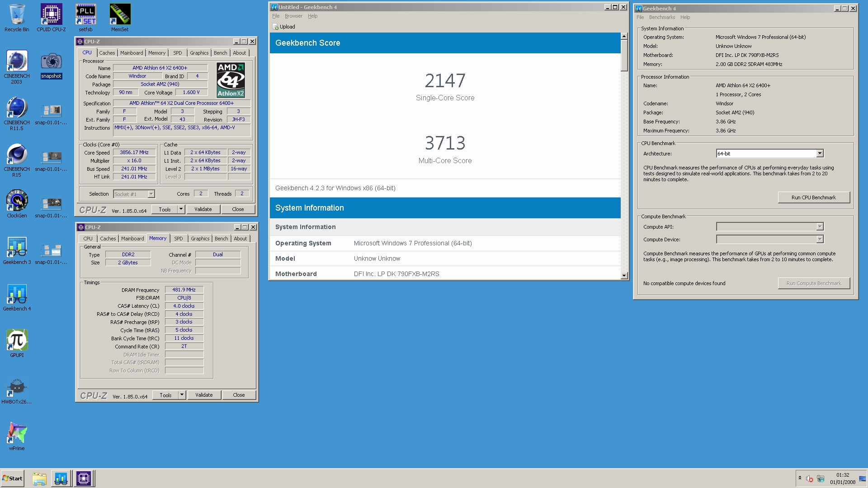Screen dimensions: 868x488
Task: Switch to SPD tab in upper CPU-Z
Action: (x=178, y=53)
